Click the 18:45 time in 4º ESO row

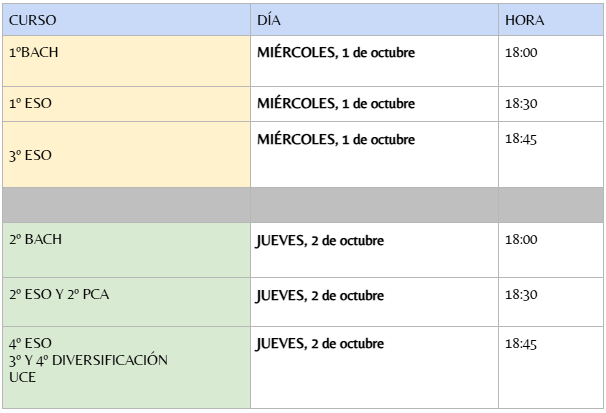522,344
